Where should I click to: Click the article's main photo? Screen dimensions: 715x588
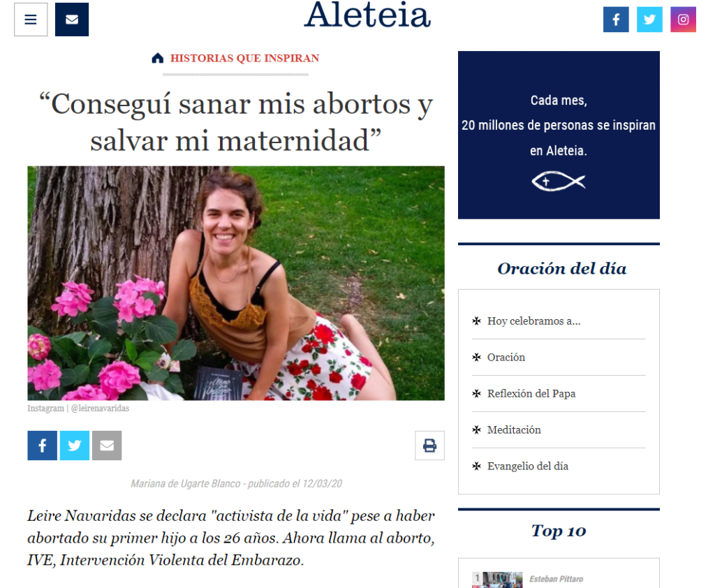pyautogui.click(x=236, y=284)
